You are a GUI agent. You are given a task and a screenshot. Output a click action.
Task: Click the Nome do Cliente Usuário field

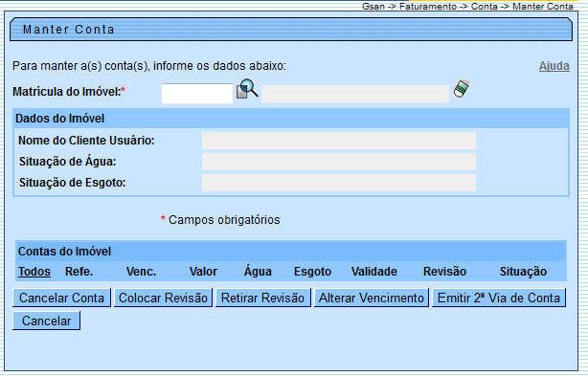(339, 141)
